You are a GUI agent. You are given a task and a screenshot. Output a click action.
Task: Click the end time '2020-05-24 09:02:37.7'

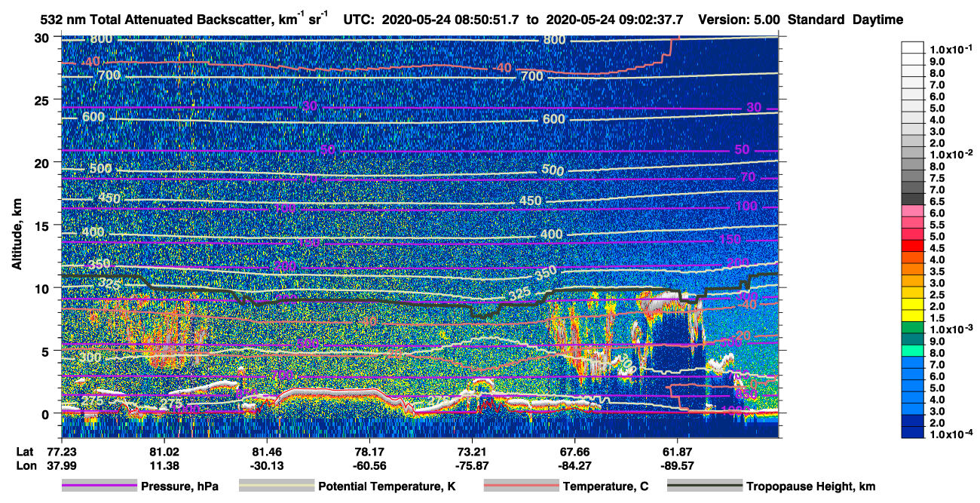[615, 20]
